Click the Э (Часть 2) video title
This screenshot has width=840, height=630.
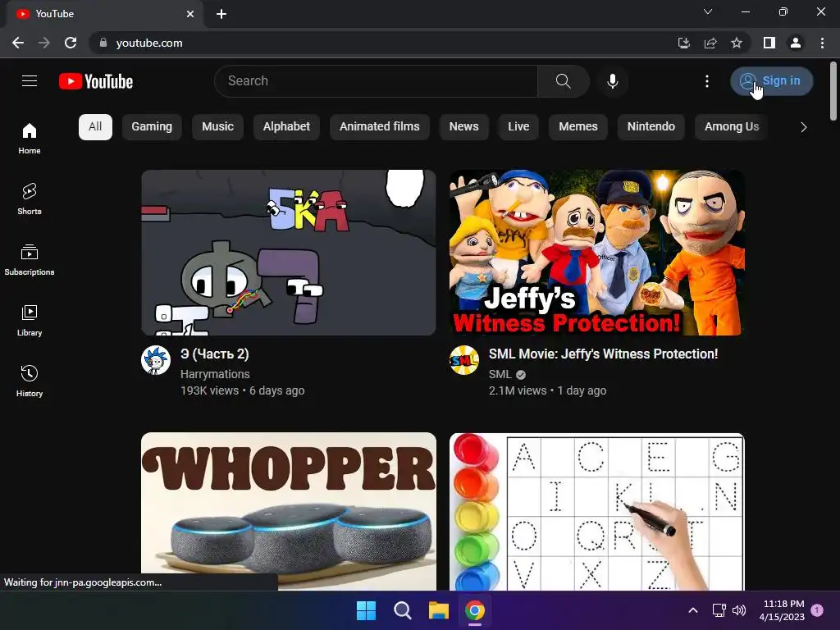(x=215, y=354)
